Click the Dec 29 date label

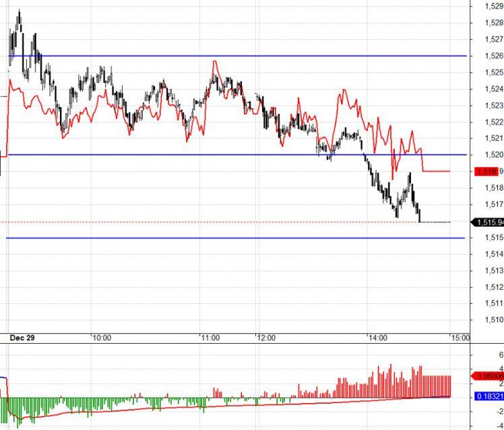[x=22, y=338]
